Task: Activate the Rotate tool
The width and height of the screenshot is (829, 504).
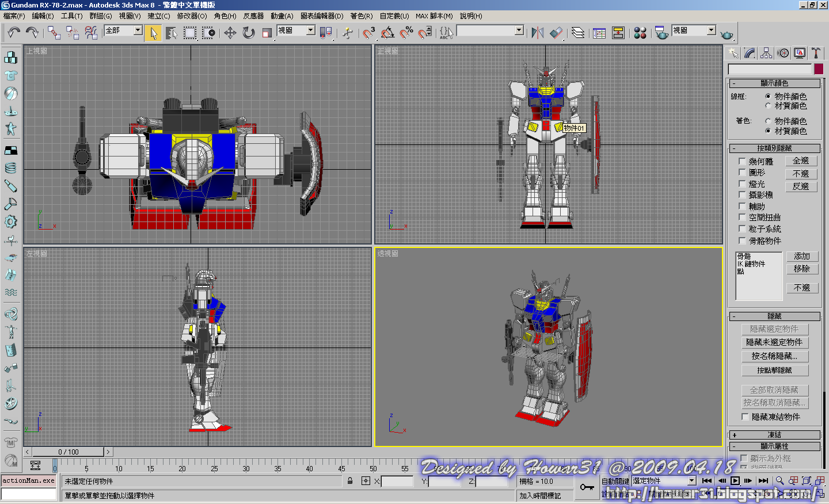Action: (x=249, y=33)
